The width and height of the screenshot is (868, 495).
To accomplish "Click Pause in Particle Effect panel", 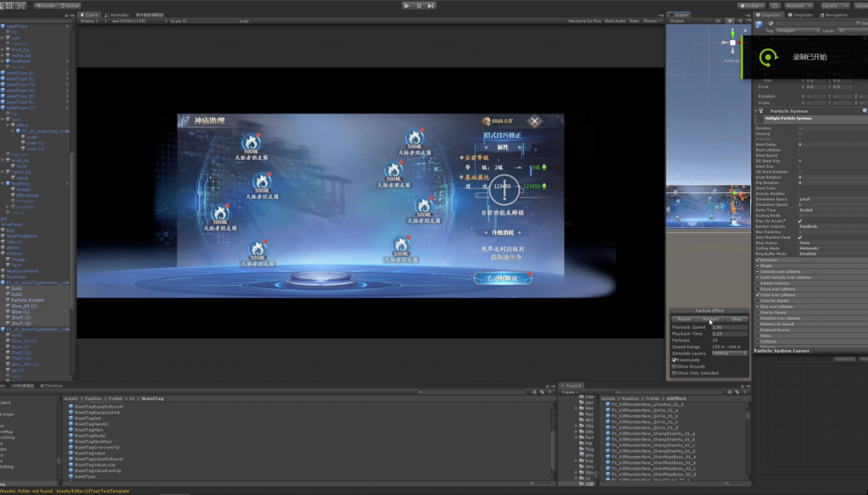I will pos(684,319).
